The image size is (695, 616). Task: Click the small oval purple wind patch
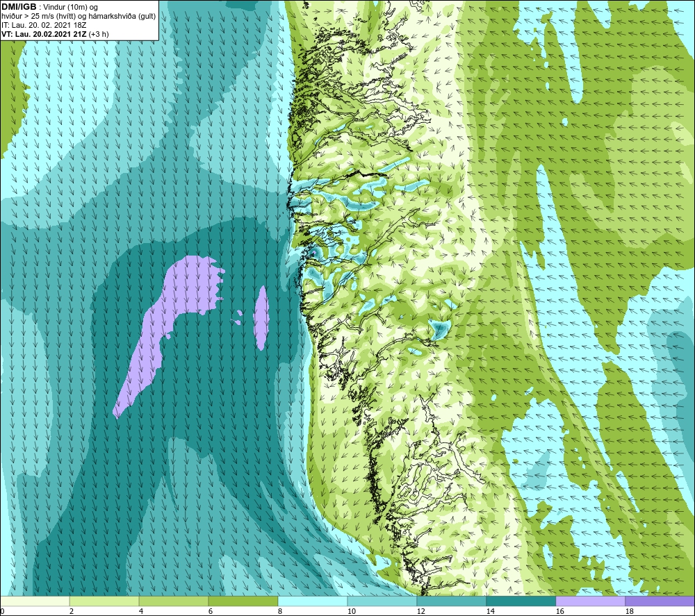click(x=261, y=317)
